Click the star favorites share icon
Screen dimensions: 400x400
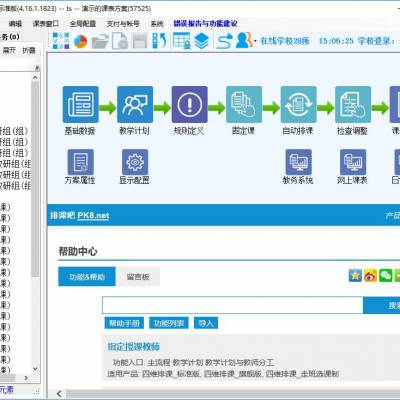coord(355,275)
